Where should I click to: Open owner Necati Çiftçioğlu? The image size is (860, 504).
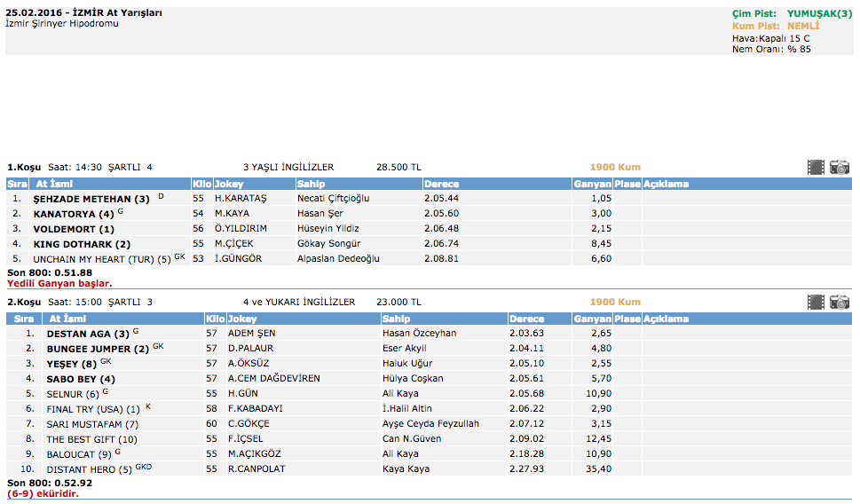click(x=333, y=199)
